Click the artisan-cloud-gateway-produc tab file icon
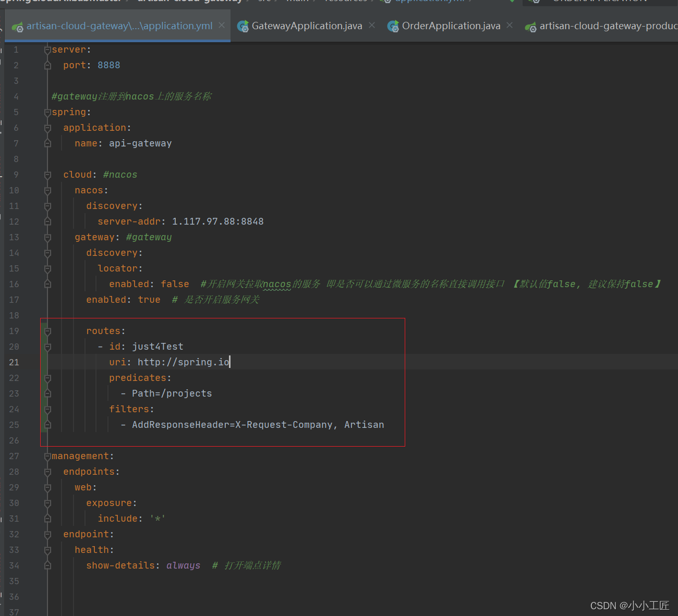 coord(531,27)
